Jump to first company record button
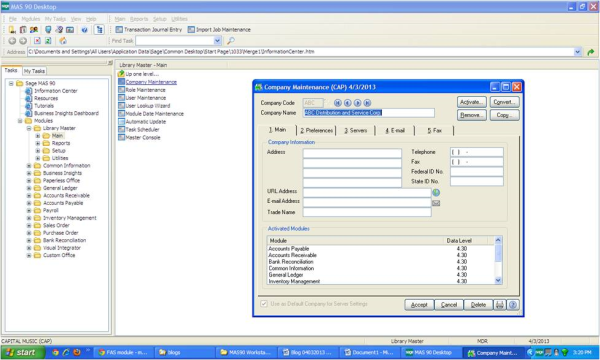 (x=338, y=103)
